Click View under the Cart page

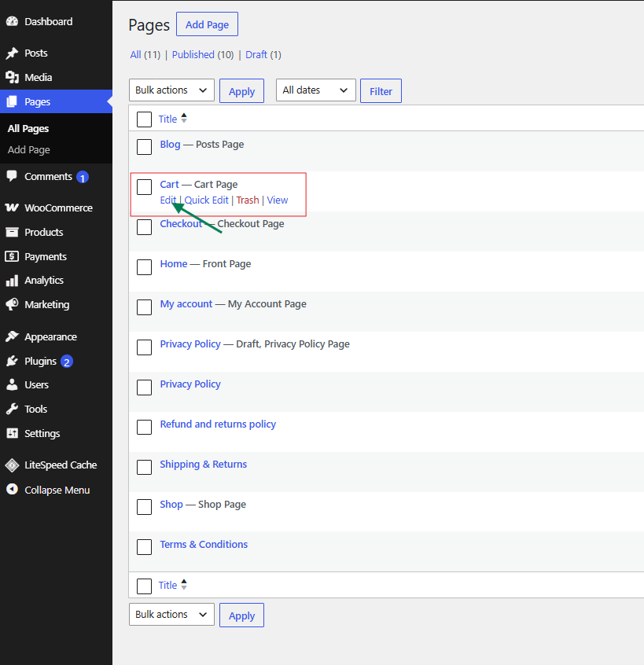[x=278, y=200]
